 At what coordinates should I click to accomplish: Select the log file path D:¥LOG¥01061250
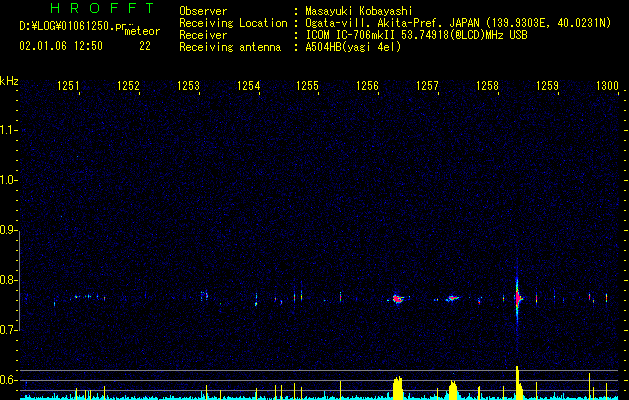click(x=73, y=26)
